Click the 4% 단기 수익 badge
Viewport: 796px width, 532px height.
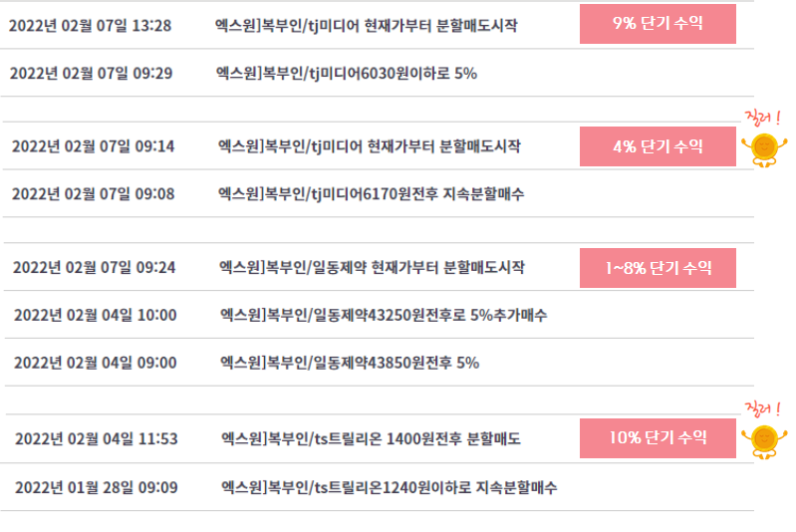click(x=658, y=146)
